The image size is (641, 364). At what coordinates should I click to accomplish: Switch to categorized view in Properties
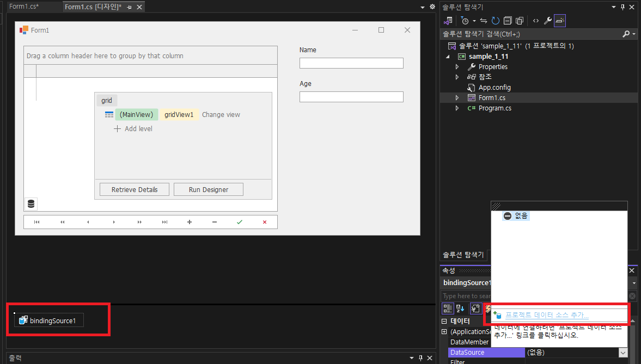(448, 309)
